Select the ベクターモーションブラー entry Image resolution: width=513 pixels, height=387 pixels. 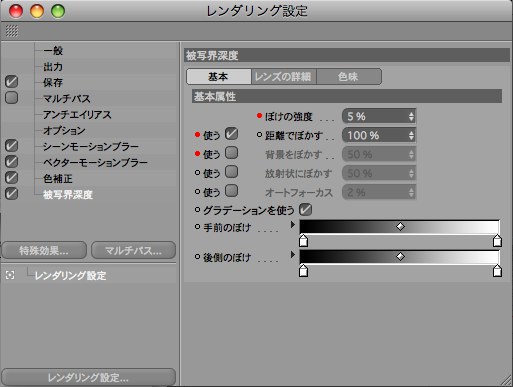coord(95,163)
